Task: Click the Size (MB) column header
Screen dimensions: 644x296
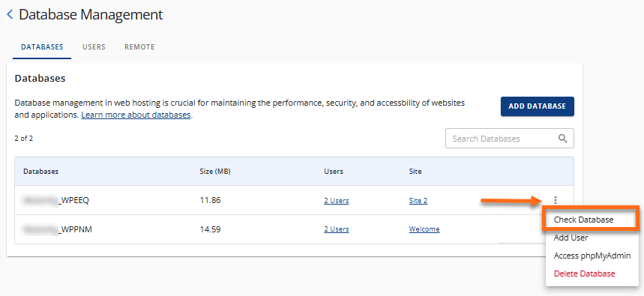Action: pyautogui.click(x=215, y=171)
